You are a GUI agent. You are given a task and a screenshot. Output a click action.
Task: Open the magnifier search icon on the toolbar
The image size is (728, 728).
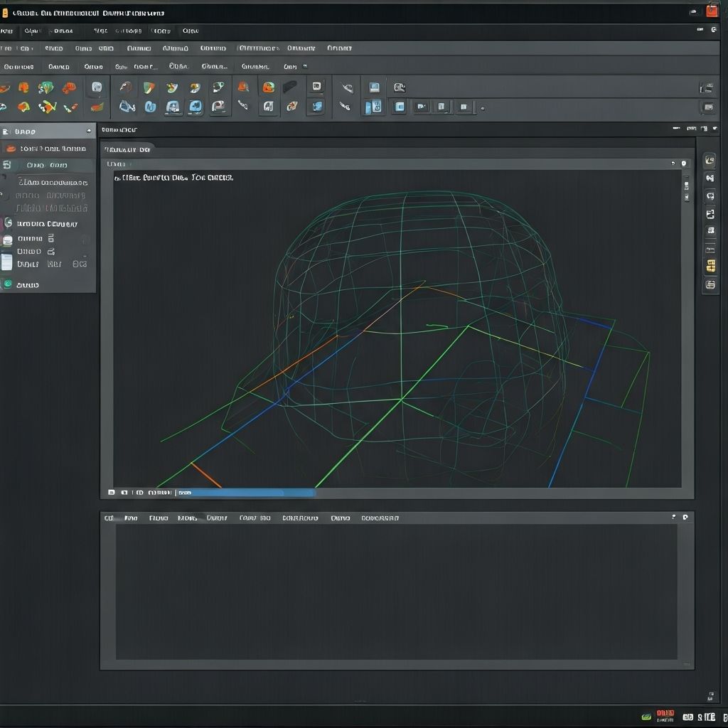[x=398, y=86]
